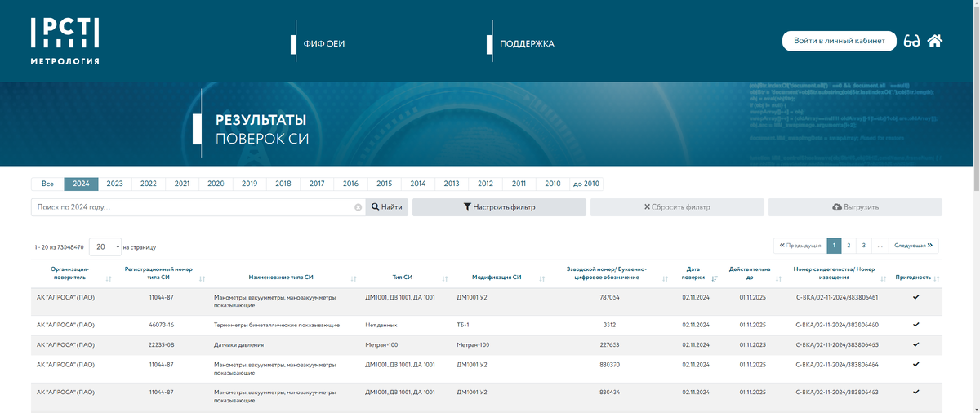This screenshot has height=413, width=980.
Task: Click serial number 227653
Action: point(609,345)
